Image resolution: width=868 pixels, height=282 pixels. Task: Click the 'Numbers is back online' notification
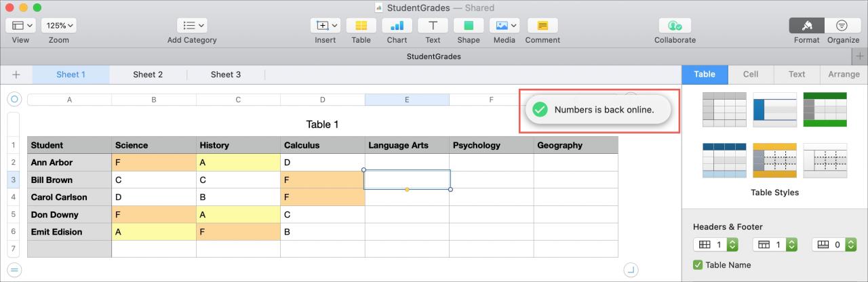pyautogui.click(x=597, y=110)
